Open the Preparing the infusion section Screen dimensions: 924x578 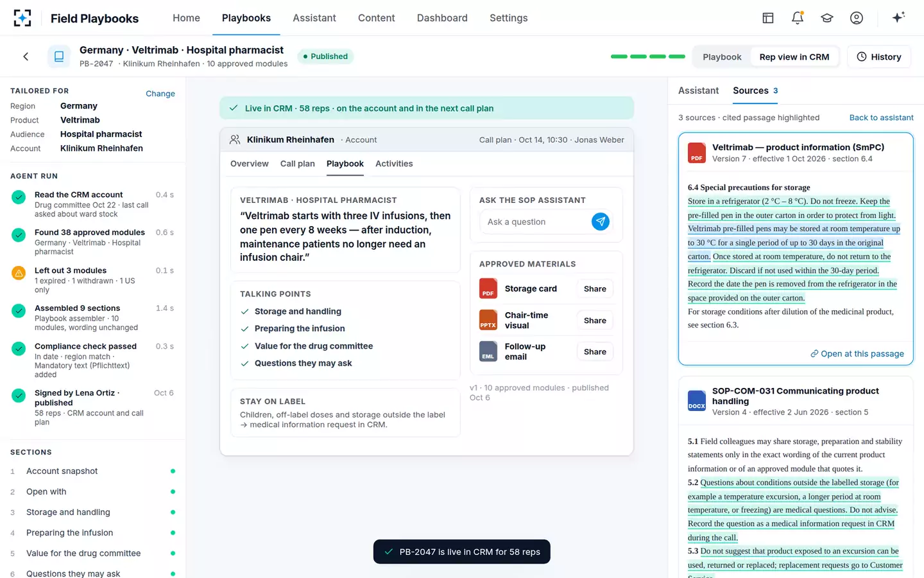(x=93, y=533)
